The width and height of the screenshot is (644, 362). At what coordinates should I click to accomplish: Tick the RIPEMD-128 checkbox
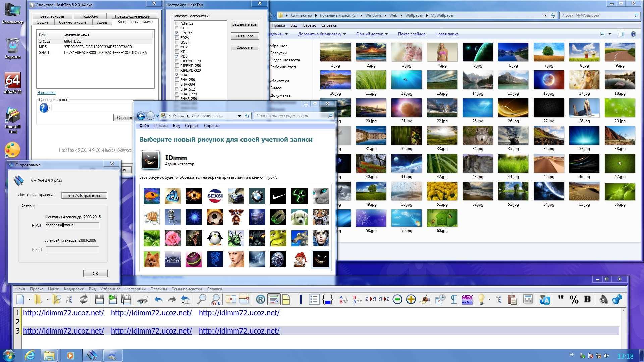[177, 61]
